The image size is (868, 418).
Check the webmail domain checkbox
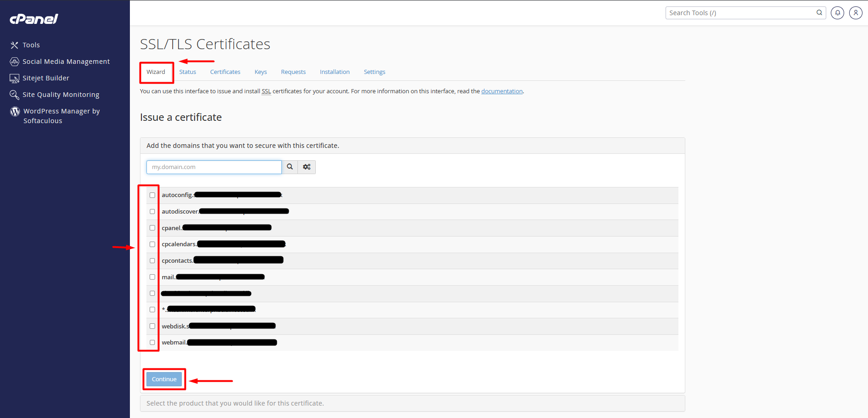point(152,343)
